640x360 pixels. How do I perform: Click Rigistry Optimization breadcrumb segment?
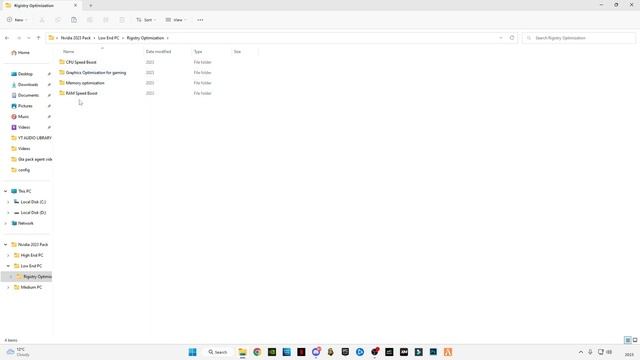coord(145,38)
